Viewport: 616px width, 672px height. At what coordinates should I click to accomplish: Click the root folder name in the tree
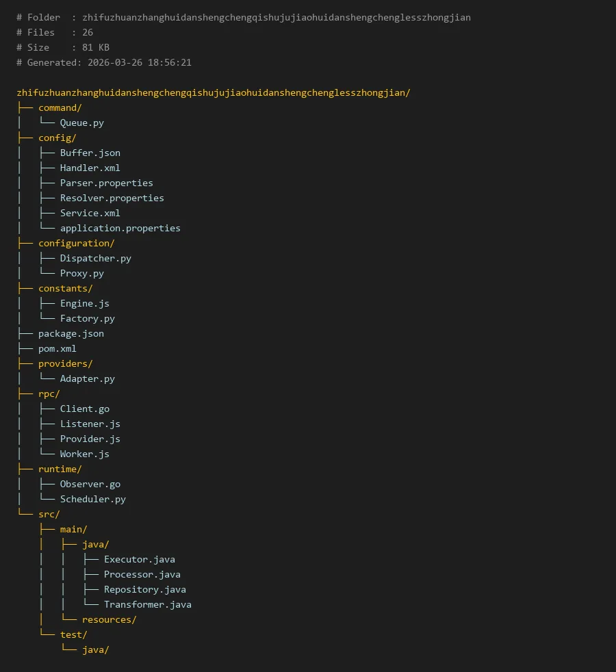point(213,92)
